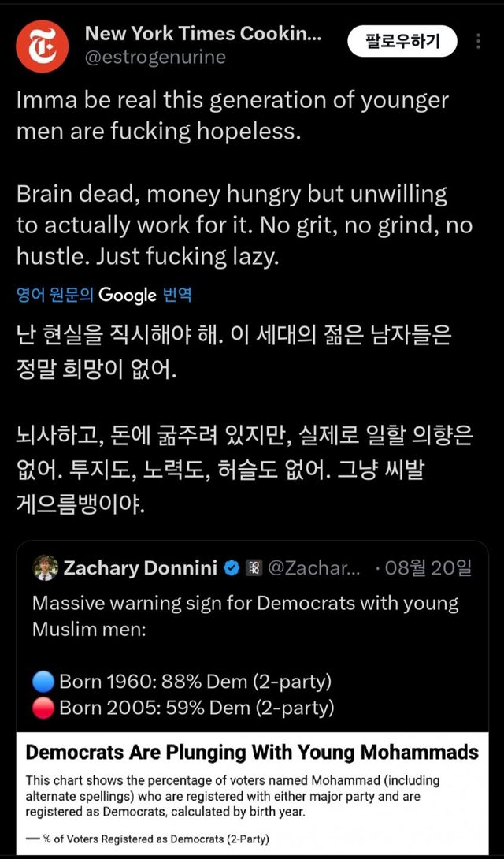Click the Google logo in translation label
The width and height of the screenshot is (504, 859).
pos(128,296)
